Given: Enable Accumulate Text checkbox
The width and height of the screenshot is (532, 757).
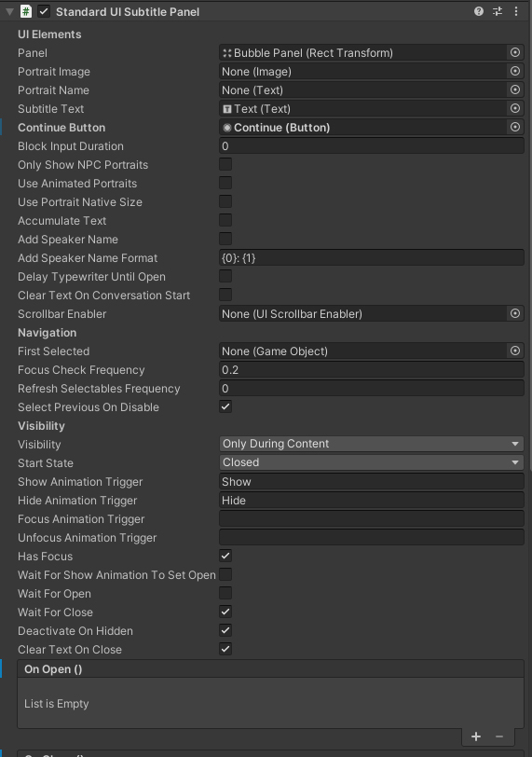Looking at the screenshot, I should point(225,221).
